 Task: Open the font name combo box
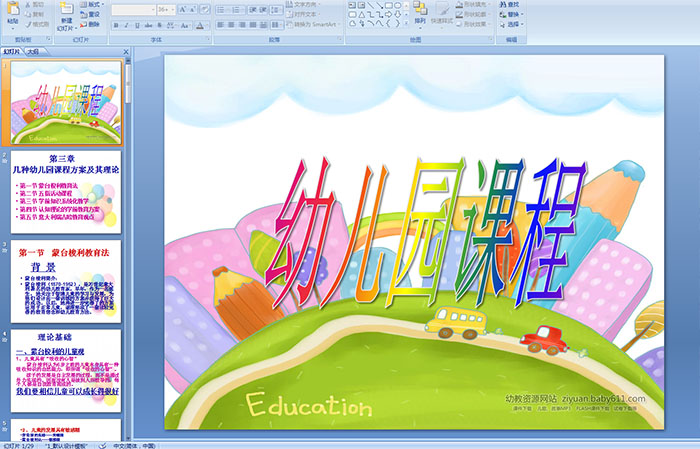tap(133, 9)
